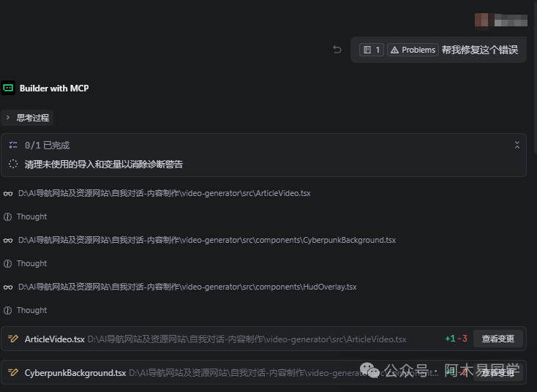Expand the 思考过程 section
Screen dimensions: 537x392
point(27,118)
